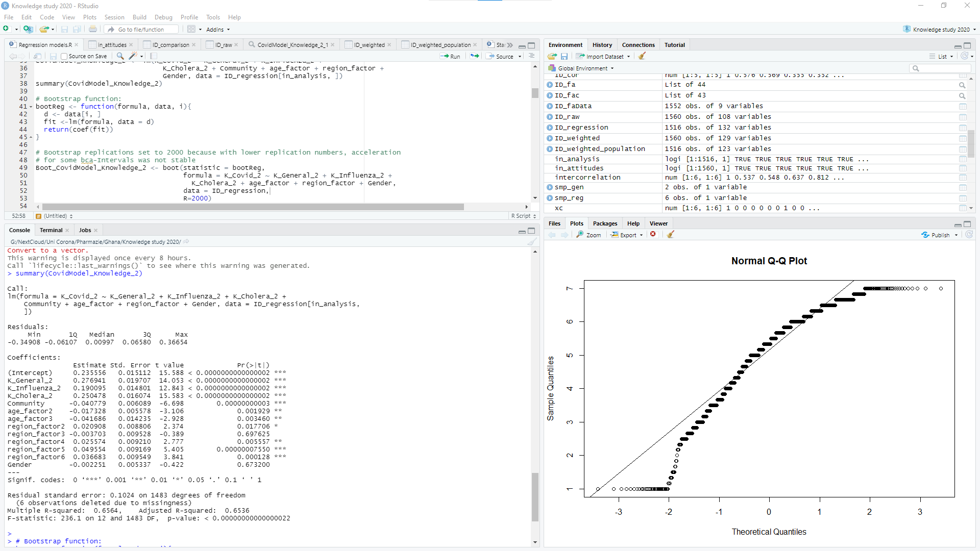Open the Global Environment dropdown

click(x=582, y=68)
